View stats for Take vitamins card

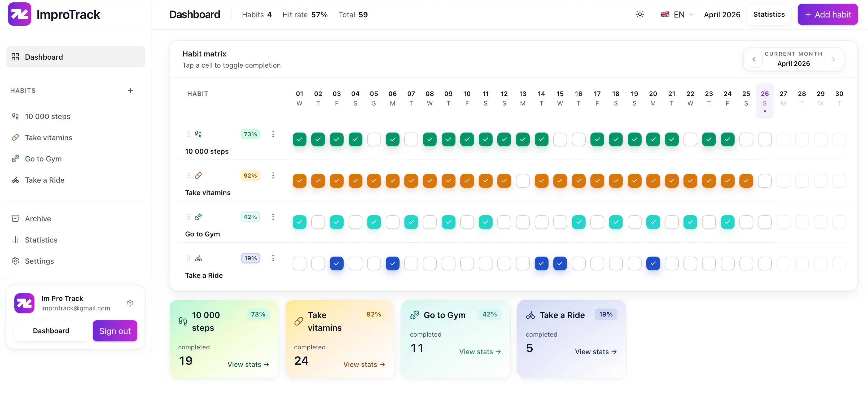pyautogui.click(x=364, y=364)
